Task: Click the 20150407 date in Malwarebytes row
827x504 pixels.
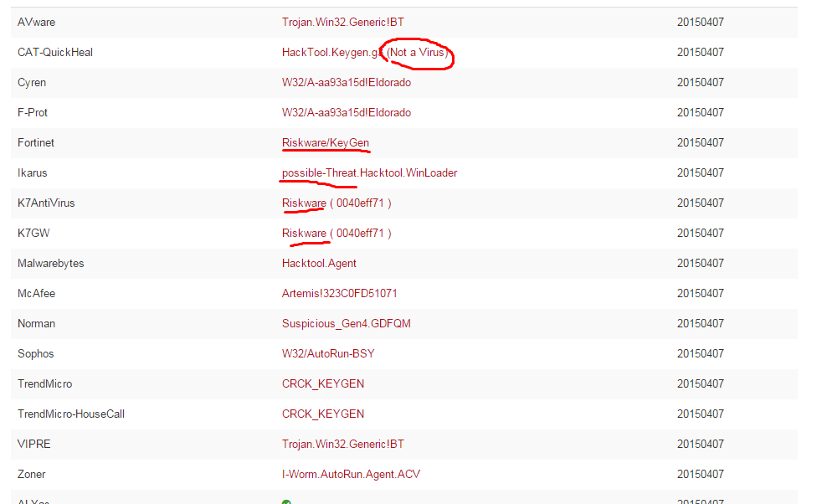Action: pos(701,263)
